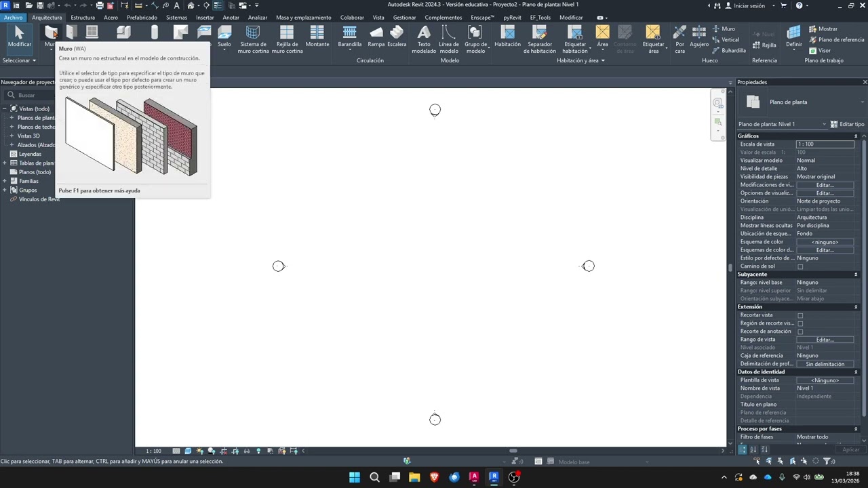Screen dimensions: 868x488
Task: Choose the Línea de modelo tool
Action: coord(449,39)
